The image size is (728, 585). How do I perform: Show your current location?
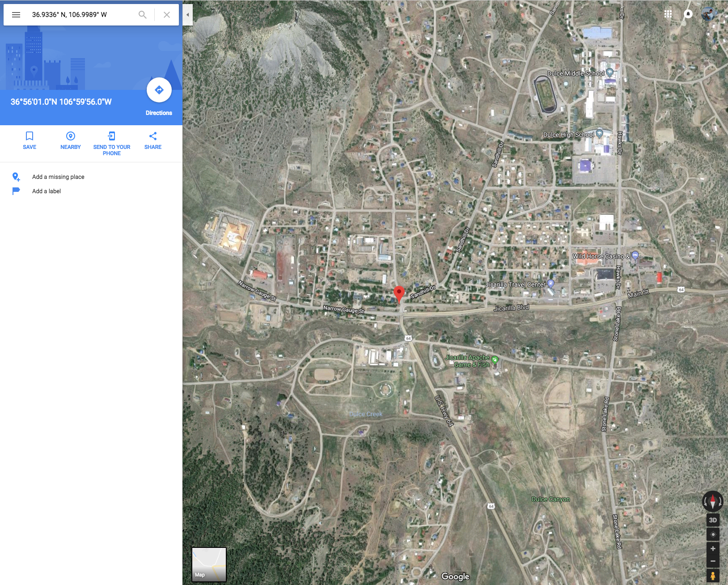click(713, 534)
